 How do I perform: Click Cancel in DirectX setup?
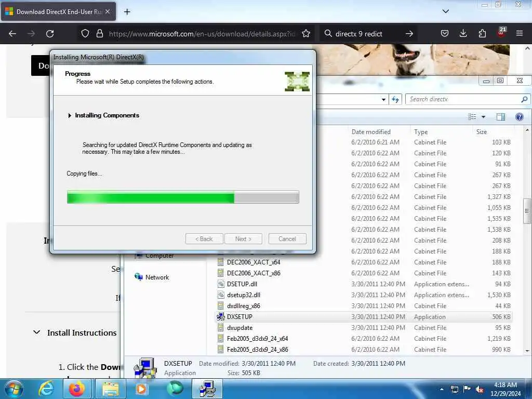(287, 239)
